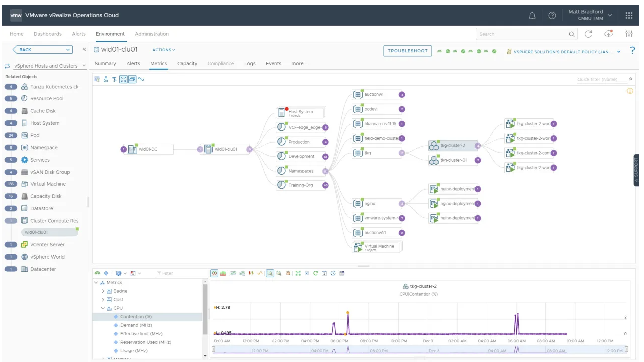Click the metrics tree vertical scrollbar
Image resolution: width=644 pixels, height=362 pixels.
point(205,309)
